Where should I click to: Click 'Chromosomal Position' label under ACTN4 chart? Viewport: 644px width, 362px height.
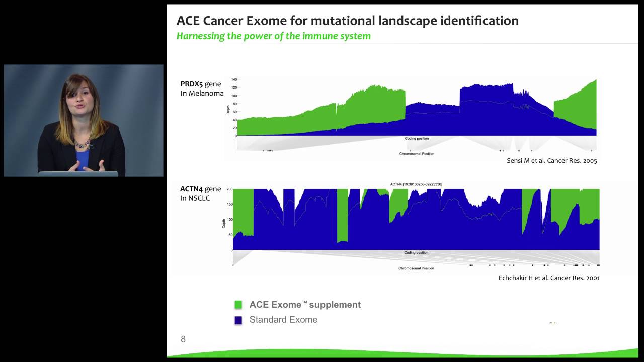[416, 268]
